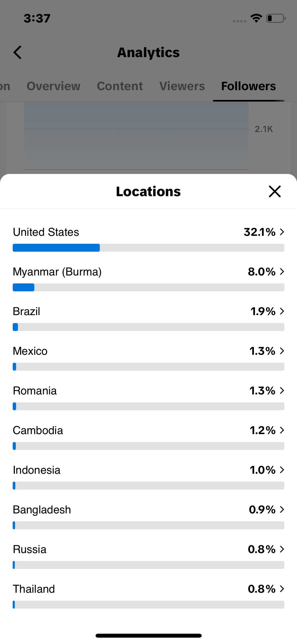297x644 pixels.
Task: Tap the Thailand location row
Action: pos(148,595)
